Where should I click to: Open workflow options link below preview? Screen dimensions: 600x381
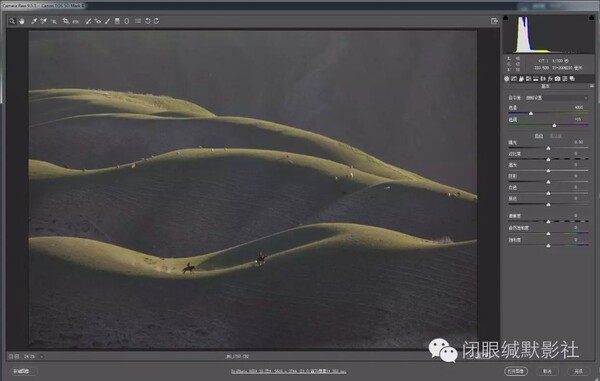click(289, 371)
